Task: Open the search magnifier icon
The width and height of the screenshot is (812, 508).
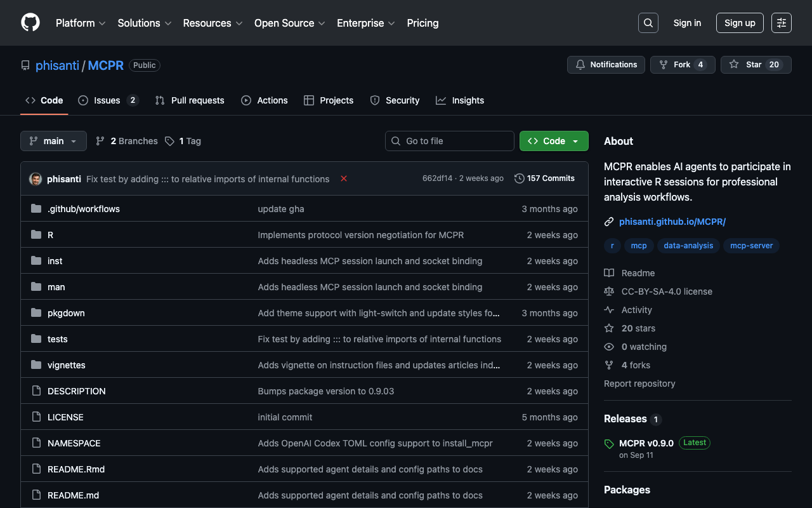Action: (648, 23)
